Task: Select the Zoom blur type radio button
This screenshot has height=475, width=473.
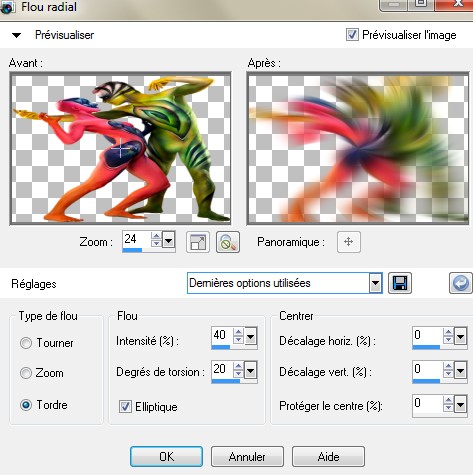Action: [x=26, y=373]
